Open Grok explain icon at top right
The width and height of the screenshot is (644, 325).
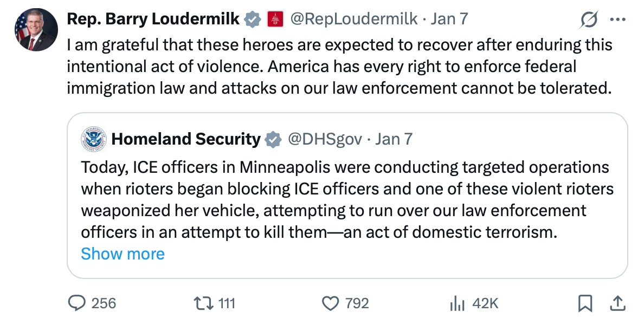(x=589, y=19)
